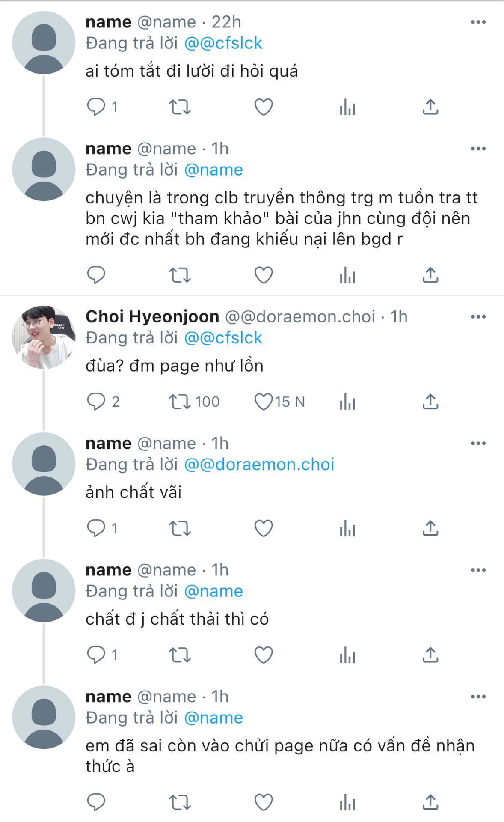Open Choi Hyeonjoon's profile picture
Screen dimensions: 504x822
coord(44,337)
